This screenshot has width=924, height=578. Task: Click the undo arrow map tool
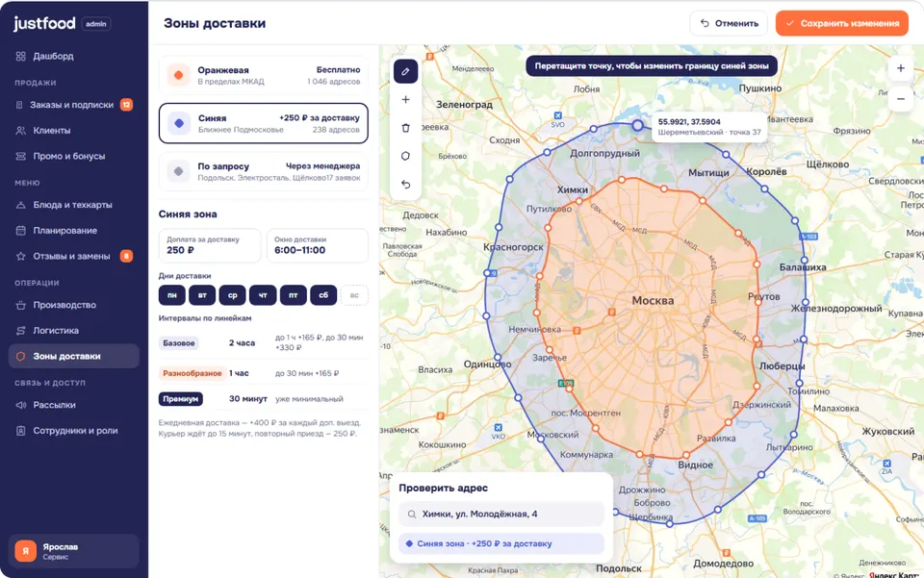click(x=405, y=185)
